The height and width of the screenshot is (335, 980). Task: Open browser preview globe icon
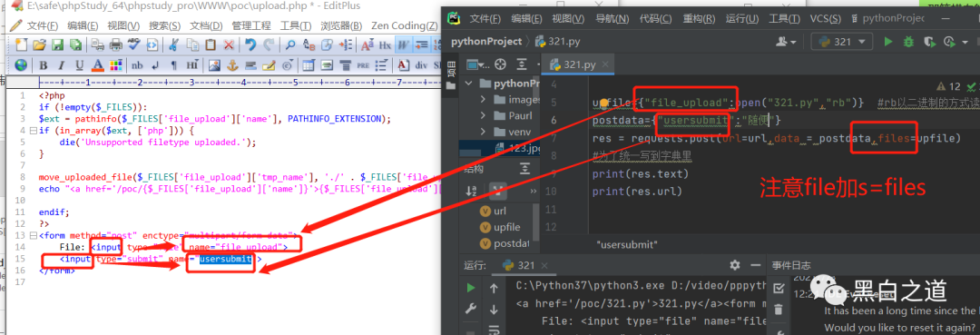21,65
